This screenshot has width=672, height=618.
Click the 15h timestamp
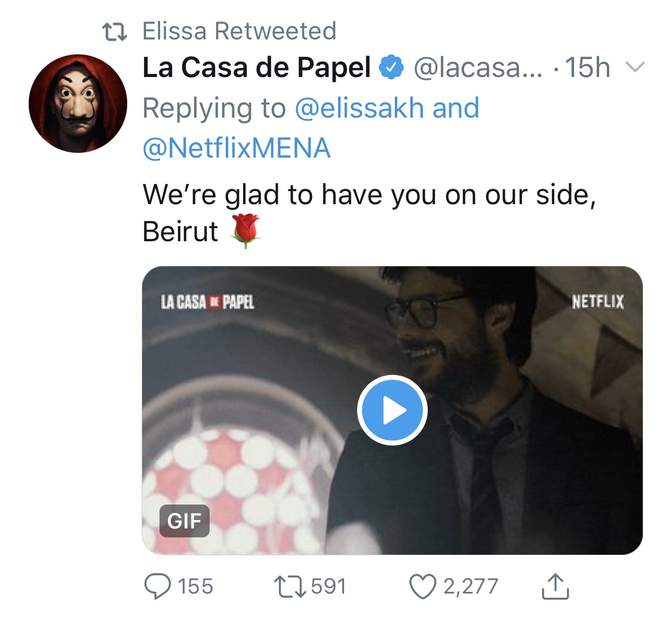[588, 69]
